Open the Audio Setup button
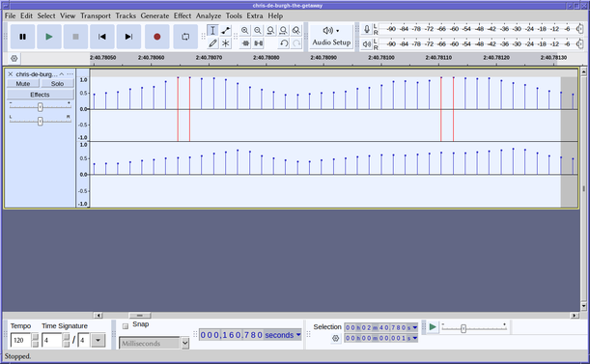The image size is (590, 364). click(x=331, y=37)
